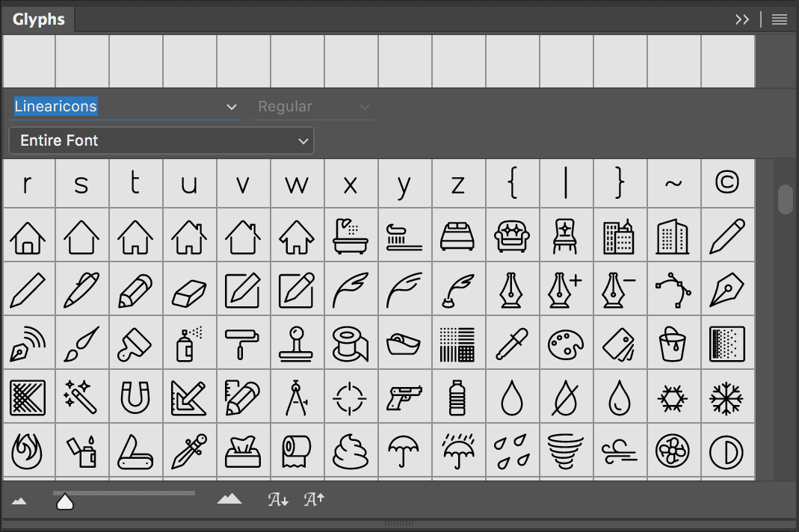The width and height of the screenshot is (799, 532).
Task: Select the pistol glyph
Action: tap(404, 397)
